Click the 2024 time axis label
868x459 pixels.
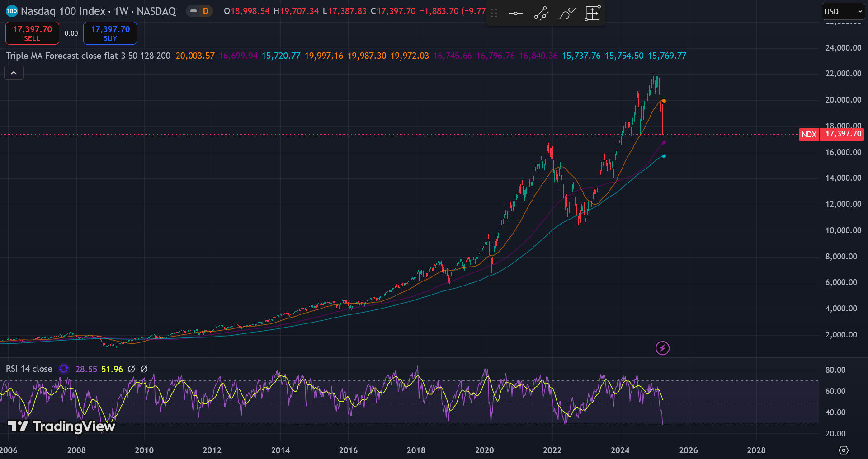coord(620,450)
